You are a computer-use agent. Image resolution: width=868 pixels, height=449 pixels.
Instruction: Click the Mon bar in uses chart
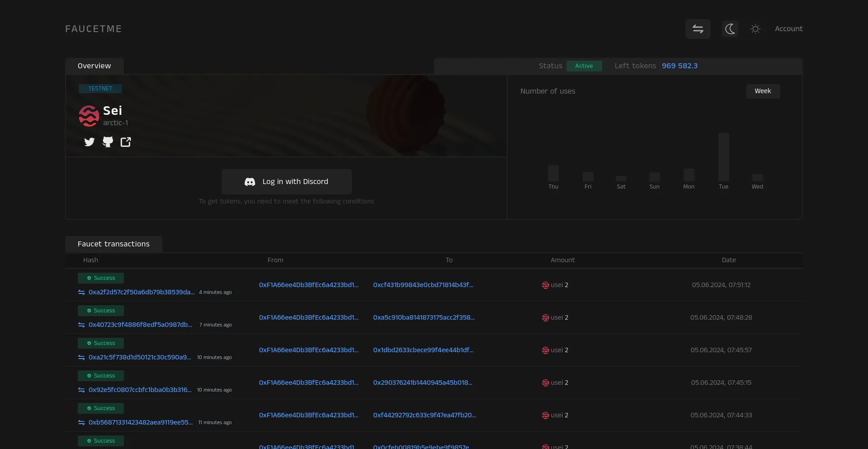point(689,175)
